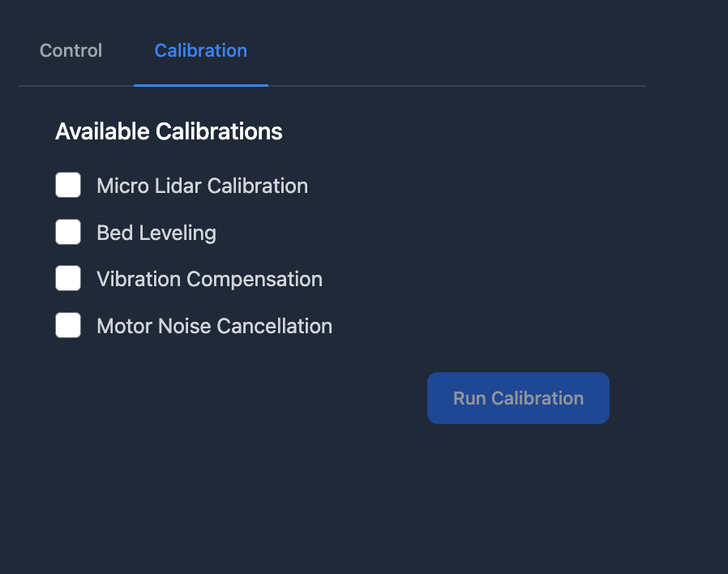
Task: Switch to the Control tab
Action: (x=71, y=50)
